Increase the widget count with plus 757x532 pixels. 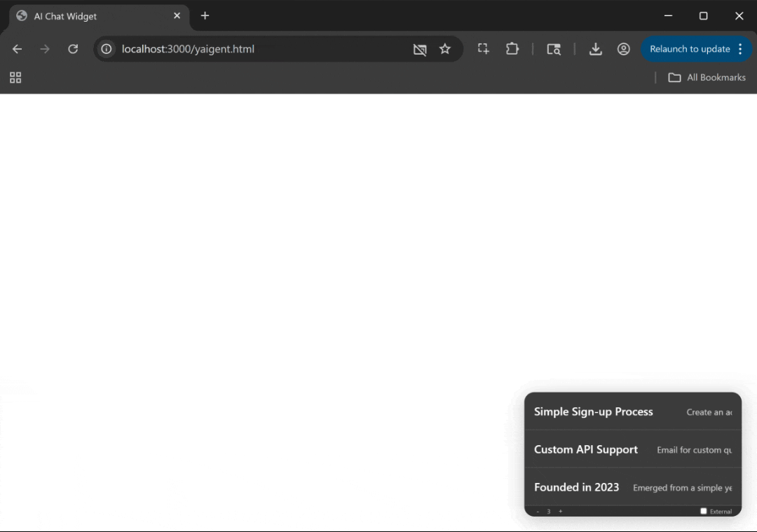560,511
